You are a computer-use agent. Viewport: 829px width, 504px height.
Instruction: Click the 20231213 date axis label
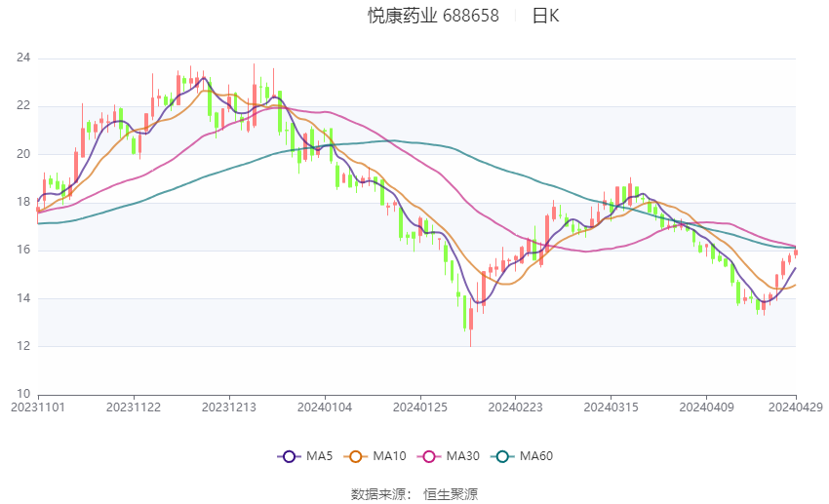click(x=229, y=406)
